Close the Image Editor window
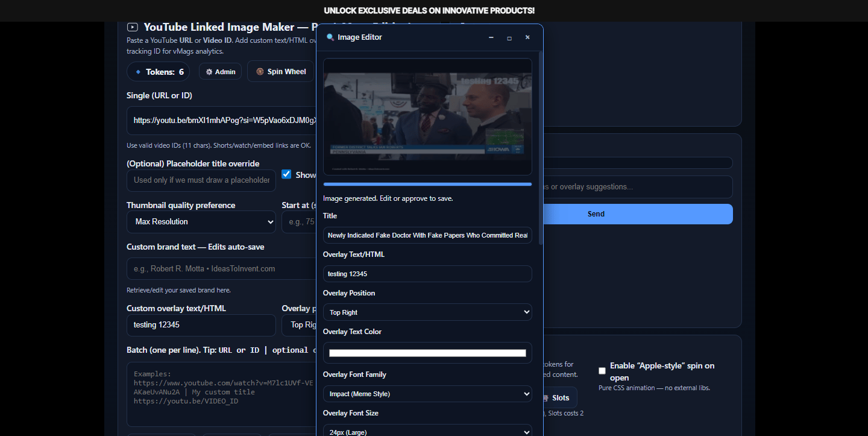Screen dimensions: 868x436 point(527,37)
